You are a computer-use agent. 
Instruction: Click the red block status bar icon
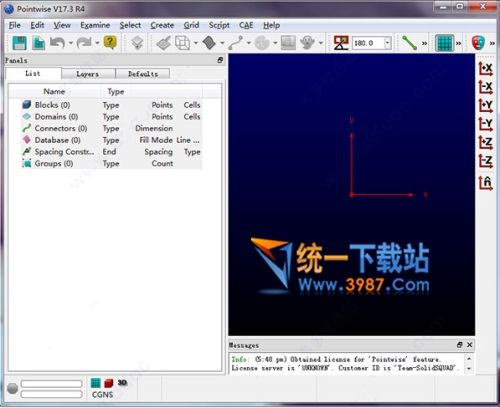109,383
